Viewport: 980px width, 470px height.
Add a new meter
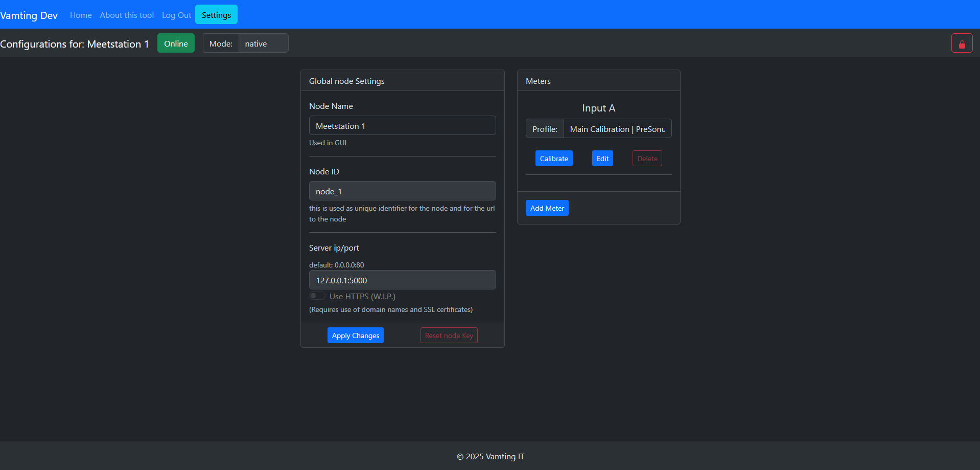[547, 208]
